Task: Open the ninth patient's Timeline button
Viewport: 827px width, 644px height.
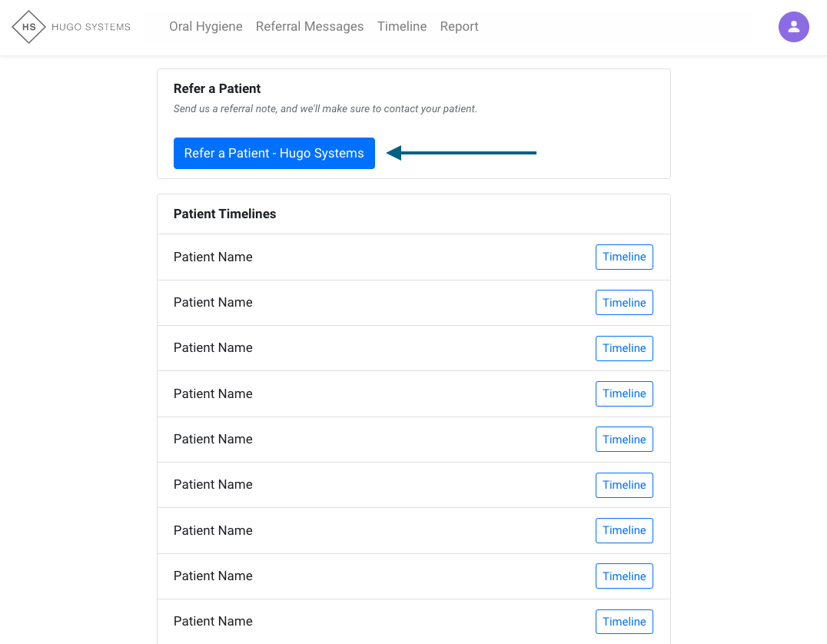Action: click(x=624, y=622)
